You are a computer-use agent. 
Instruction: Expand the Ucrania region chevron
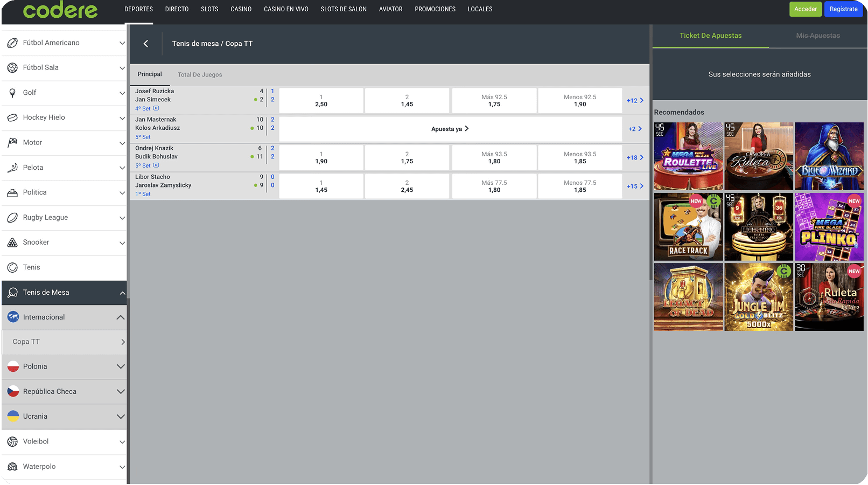coord(121,417)
